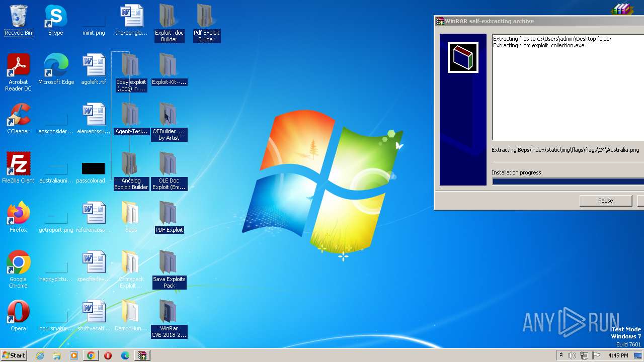Open the volume control tray icon
Screen dimensions: 644x362
[572, 355]
